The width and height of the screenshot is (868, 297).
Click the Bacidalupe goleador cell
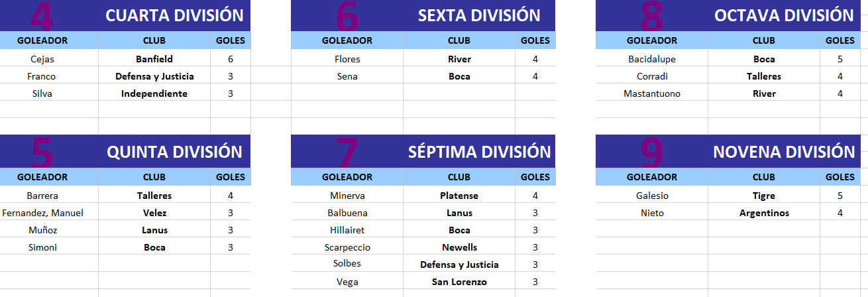pyautogui.click(x=652, y=59)
